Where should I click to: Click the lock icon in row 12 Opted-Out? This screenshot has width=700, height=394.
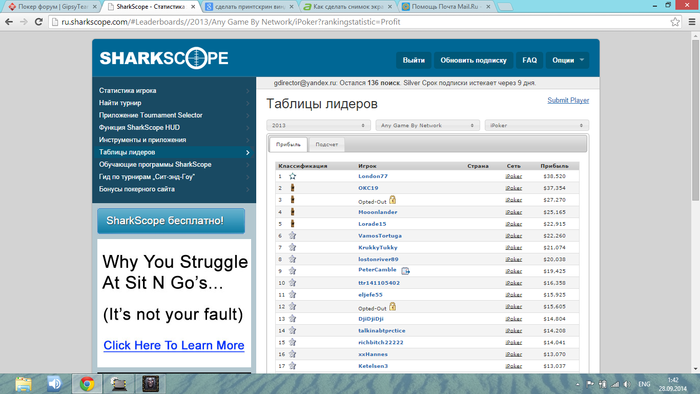pyautogui.click(x=392, y=307)
